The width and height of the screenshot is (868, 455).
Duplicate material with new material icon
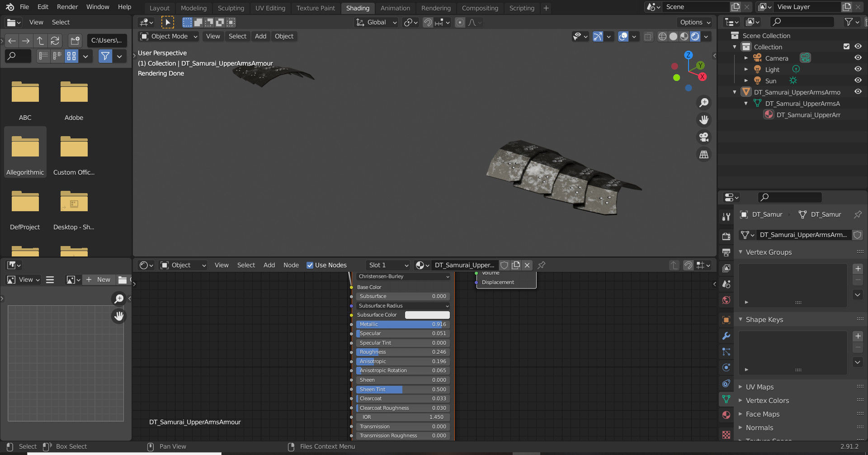click(x=516, y=265)
